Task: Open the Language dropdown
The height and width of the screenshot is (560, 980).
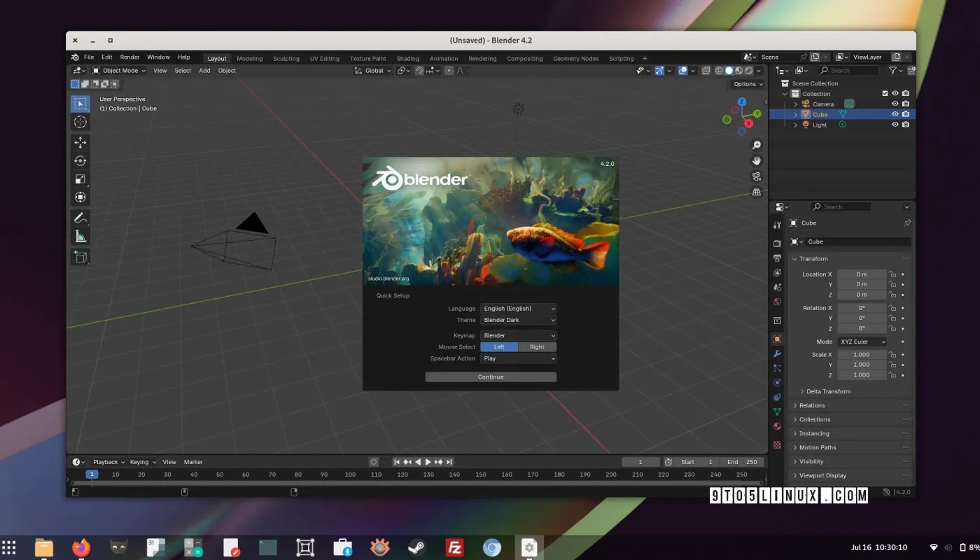Action: tap(519, 309)
